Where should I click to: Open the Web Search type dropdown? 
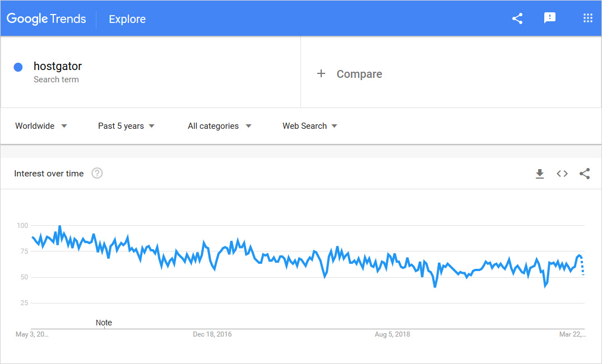[x=309, y=126]
